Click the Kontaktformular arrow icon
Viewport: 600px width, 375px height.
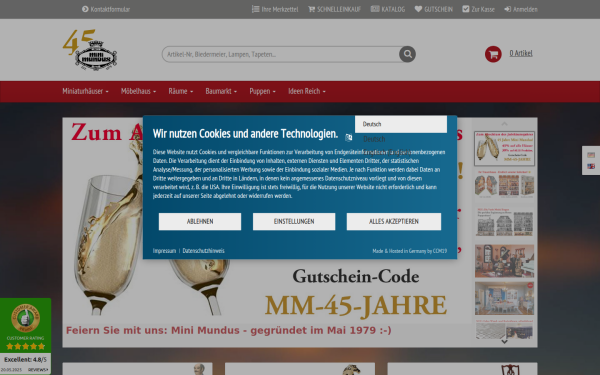pyautogui.click(x=85, y=9)
